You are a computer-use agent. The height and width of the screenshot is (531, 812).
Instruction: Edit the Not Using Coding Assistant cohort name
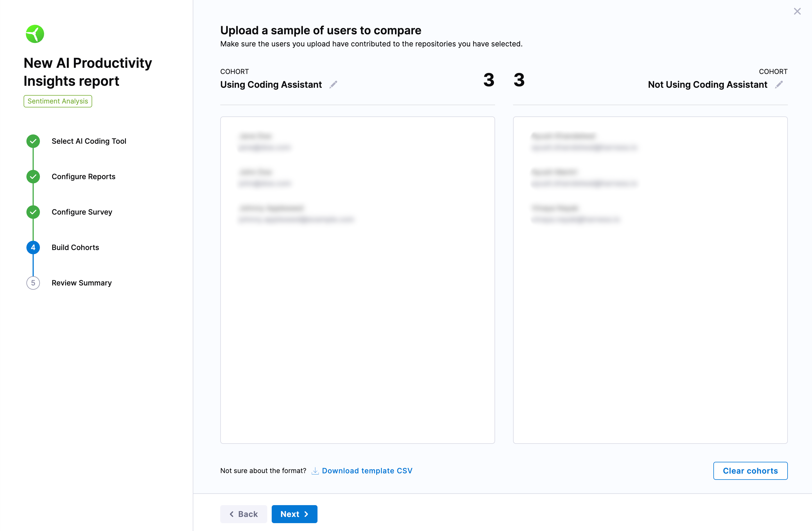pos(779,84)
